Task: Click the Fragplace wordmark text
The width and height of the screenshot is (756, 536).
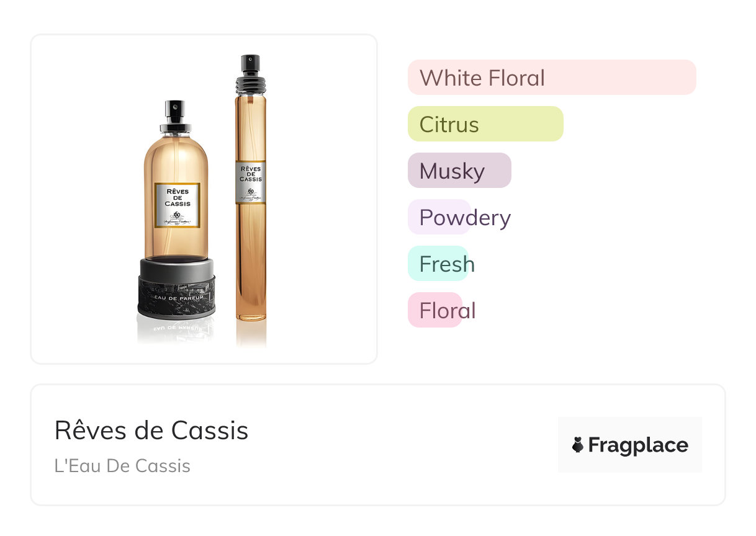Action: (x=638, y=445)
